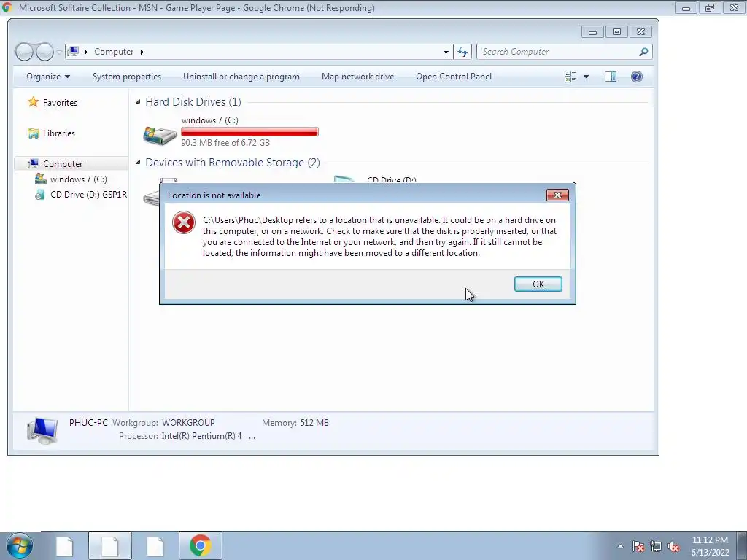Minimize the Chrome window

pyautogui.click(x=686, y=7)
